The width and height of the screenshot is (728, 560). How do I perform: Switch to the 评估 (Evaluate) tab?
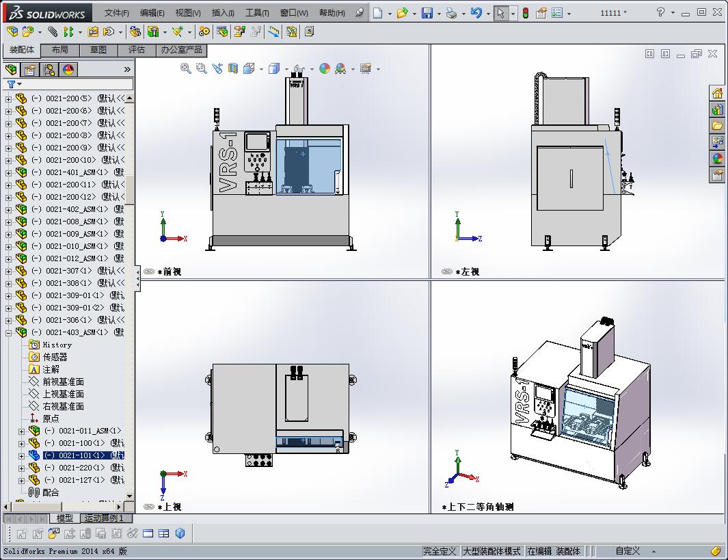[x=137, y=50]
